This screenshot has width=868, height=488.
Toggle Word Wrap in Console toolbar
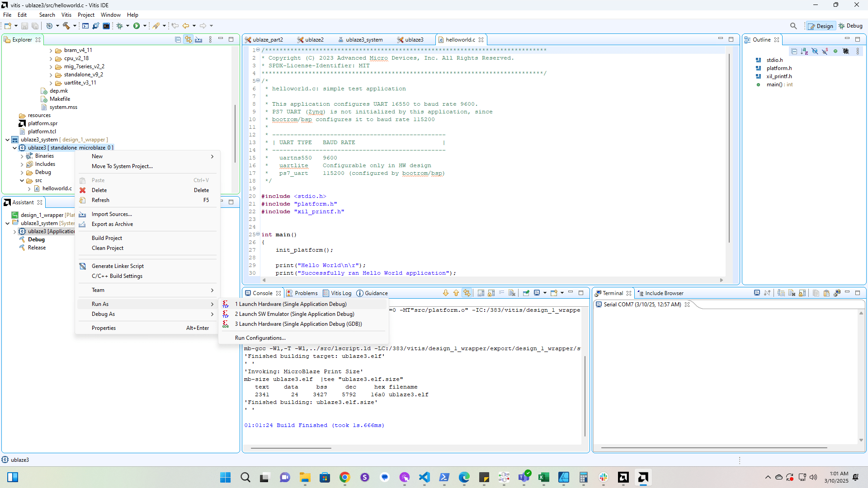(x=501, y=293)
